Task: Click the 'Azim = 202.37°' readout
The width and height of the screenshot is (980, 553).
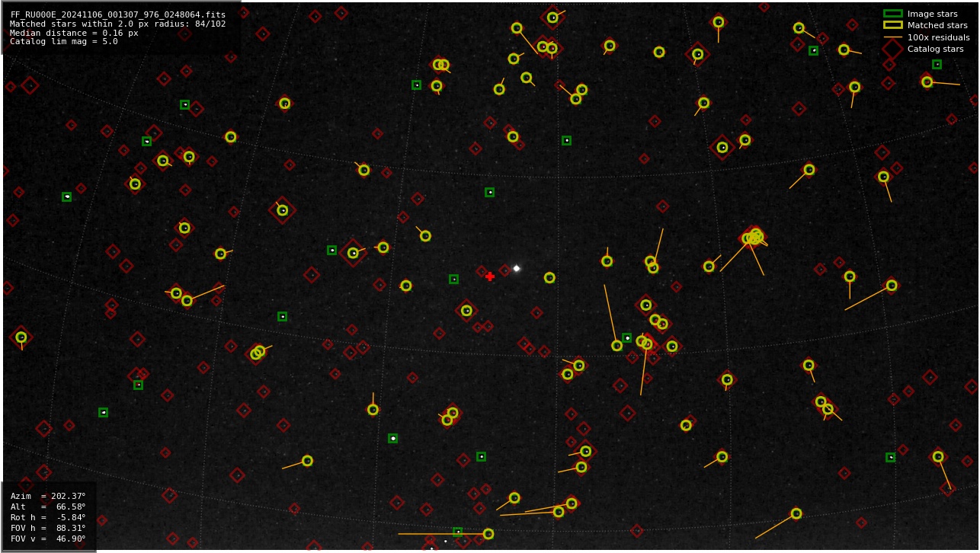Action: click(48, 496)
